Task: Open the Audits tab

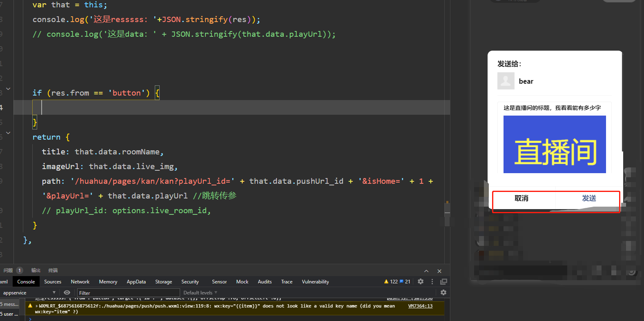Action: [x=265, y=282]
